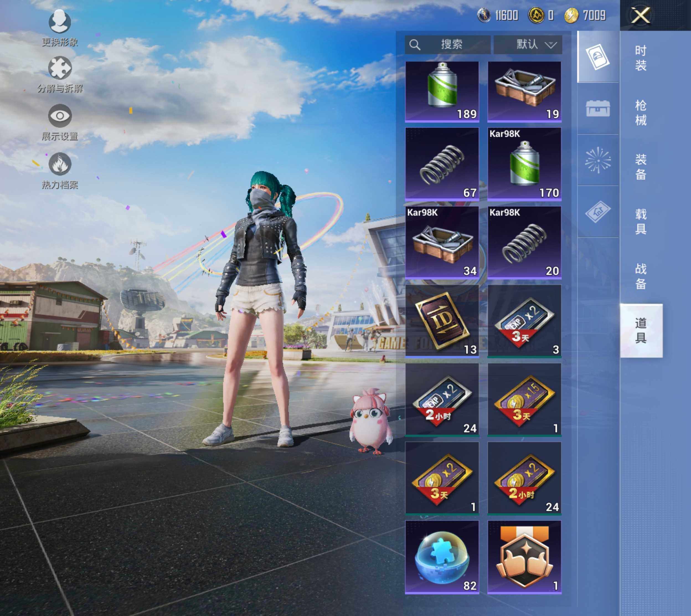Select coin x2 3天 card
The width and height of the screenshot is (691, 616).
coord(442,479)
